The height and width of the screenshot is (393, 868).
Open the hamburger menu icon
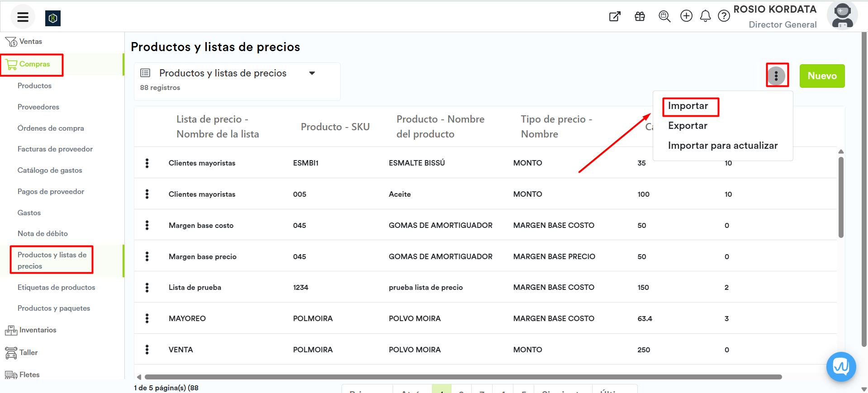(23, 17)
